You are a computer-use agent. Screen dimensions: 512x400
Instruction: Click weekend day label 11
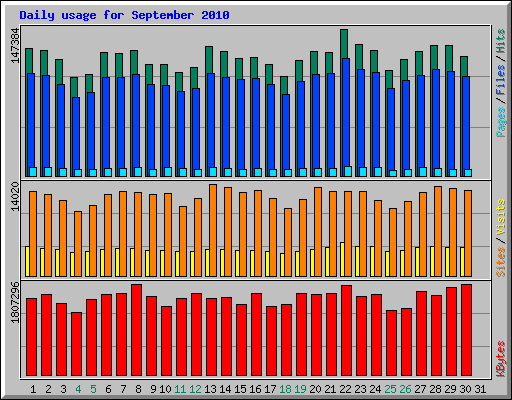[180, 389]
